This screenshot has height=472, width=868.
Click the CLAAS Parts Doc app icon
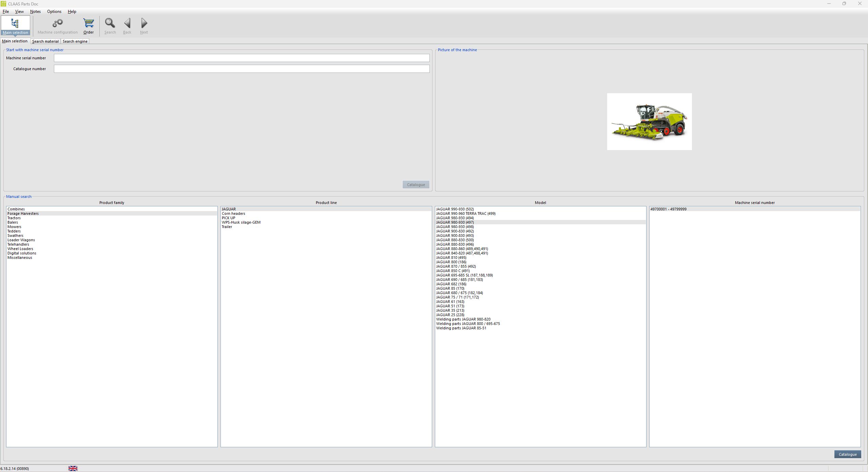[x=3, y=4]
